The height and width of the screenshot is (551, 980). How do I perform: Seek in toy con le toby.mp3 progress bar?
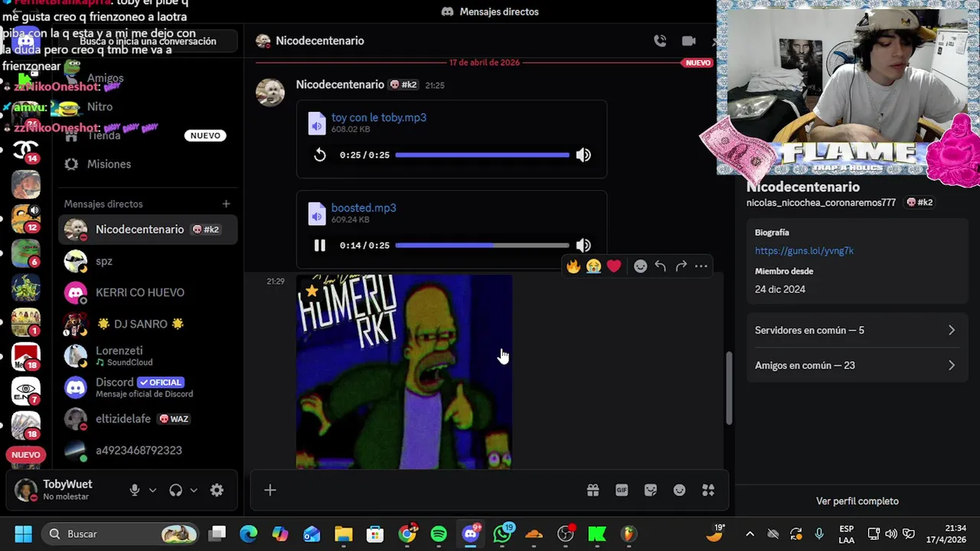point(482,155)
